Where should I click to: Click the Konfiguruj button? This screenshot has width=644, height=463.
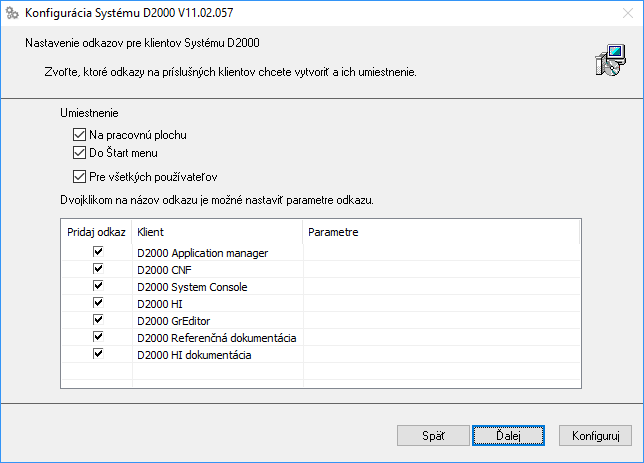[596, 436]
